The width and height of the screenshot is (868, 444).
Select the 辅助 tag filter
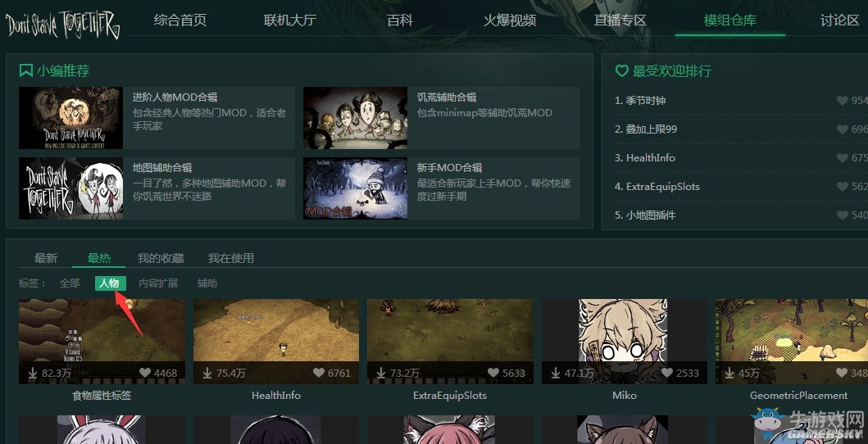pos(207,283)
